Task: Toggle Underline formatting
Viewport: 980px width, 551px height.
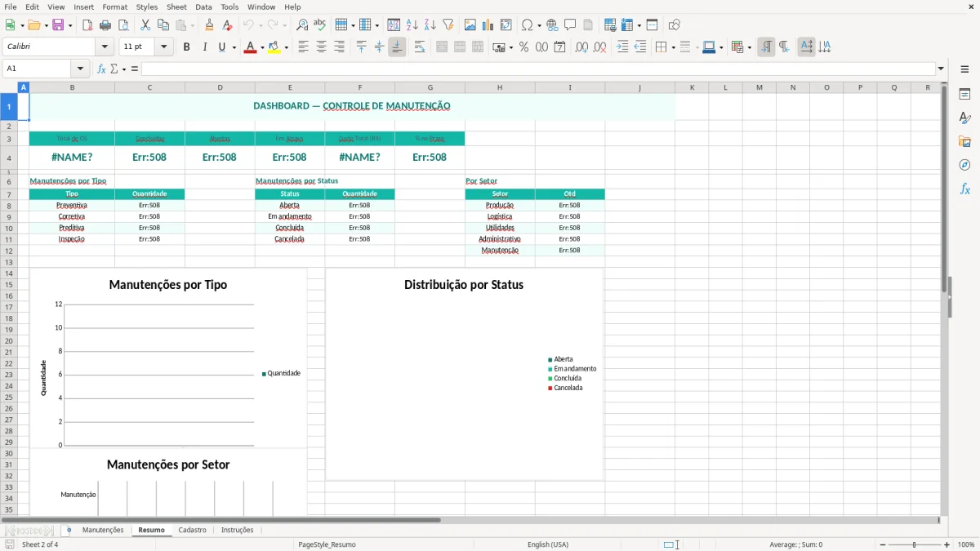Action: [220, 47]
